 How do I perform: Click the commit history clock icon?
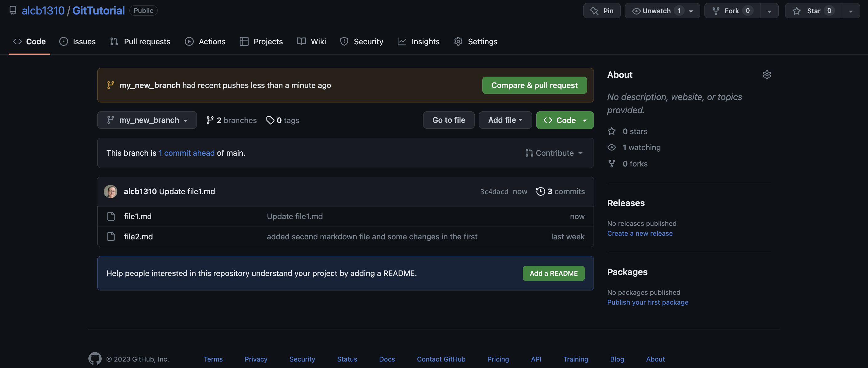pos(540,191)
